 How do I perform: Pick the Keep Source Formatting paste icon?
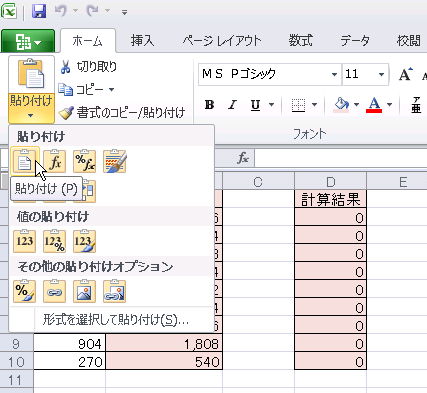(x=115, y=162)
